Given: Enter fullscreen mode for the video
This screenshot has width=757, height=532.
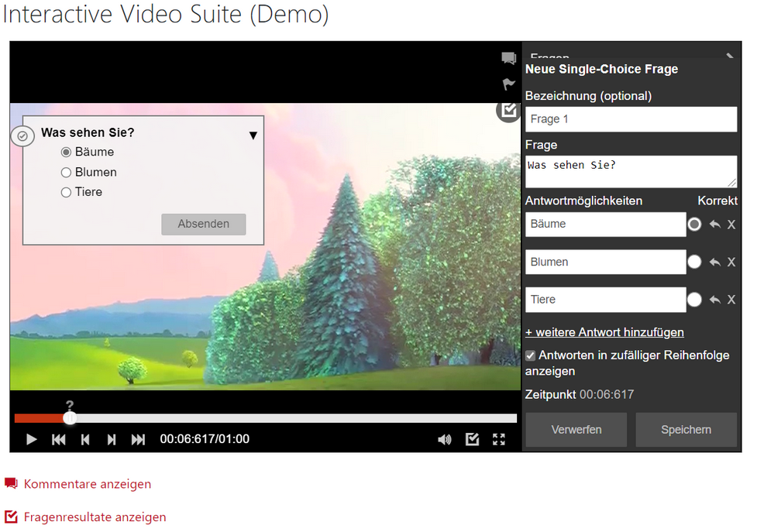Looking at the screenshot, I should 499,439.
